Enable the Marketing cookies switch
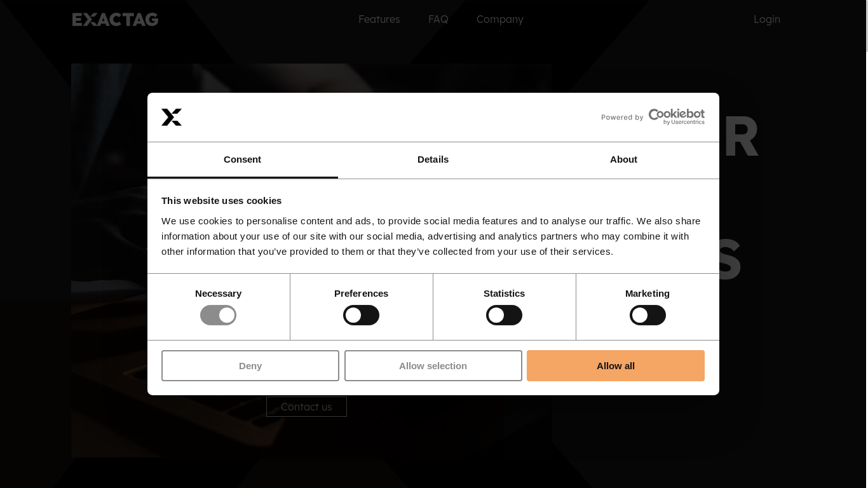Screen dimensions: 868x488 click(x=648, y=315)
